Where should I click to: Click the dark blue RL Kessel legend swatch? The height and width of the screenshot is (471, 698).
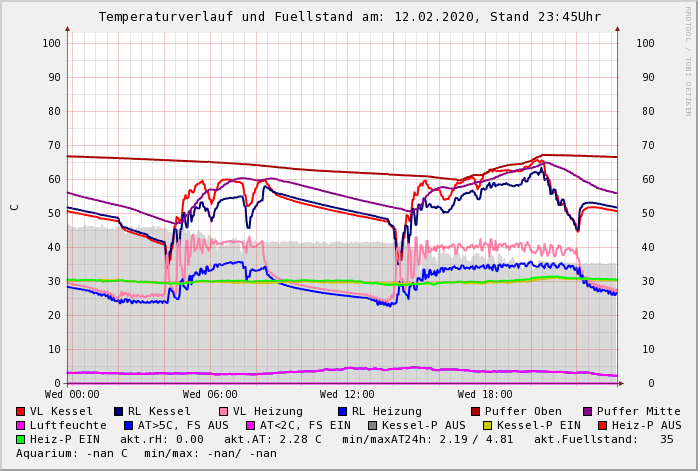click(118, 411)
